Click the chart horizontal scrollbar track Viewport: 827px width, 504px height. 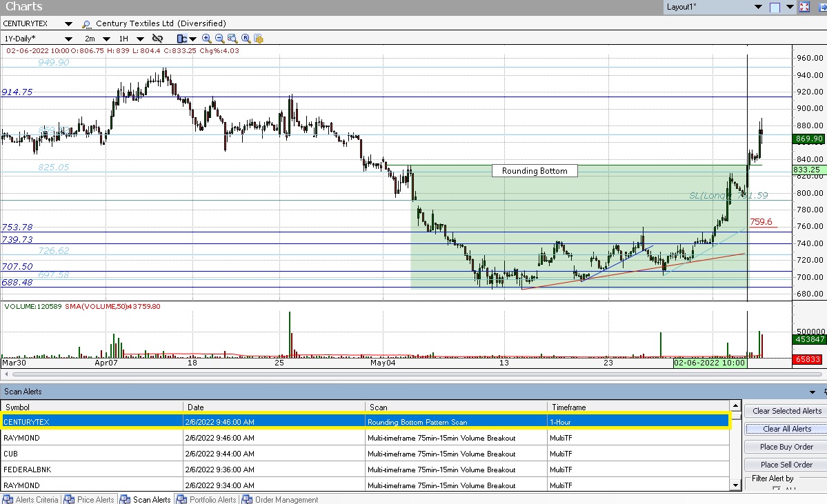coord(417,374)
